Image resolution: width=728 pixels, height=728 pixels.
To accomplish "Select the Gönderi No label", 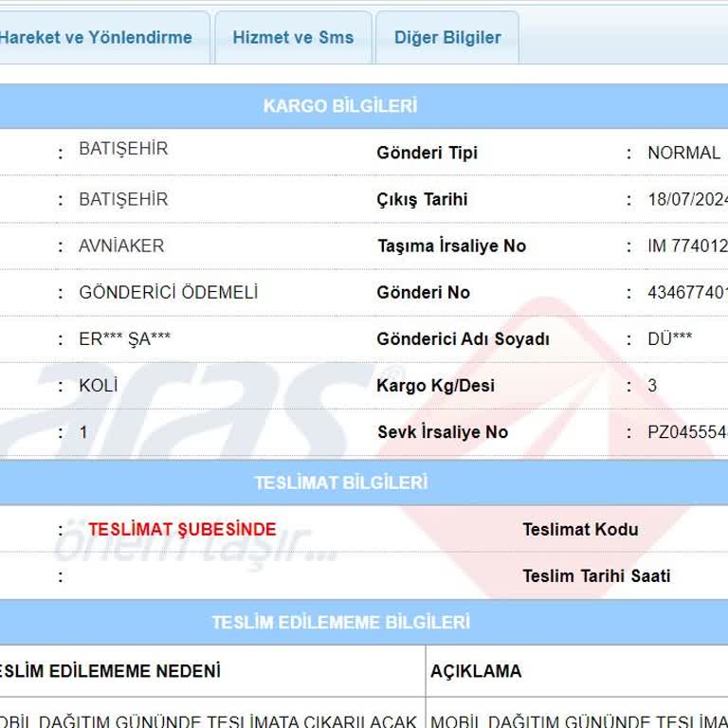I will point(423,293).
